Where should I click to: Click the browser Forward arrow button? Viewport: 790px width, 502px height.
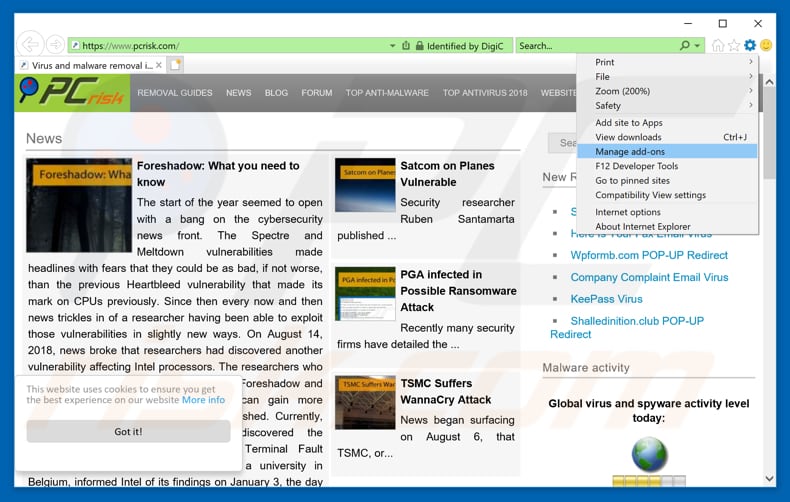coord(55,45)
